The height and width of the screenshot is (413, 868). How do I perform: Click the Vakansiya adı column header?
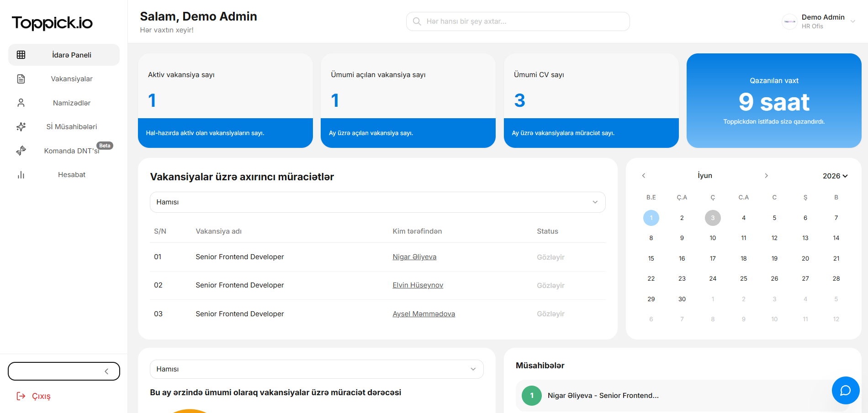coord(219,231)
